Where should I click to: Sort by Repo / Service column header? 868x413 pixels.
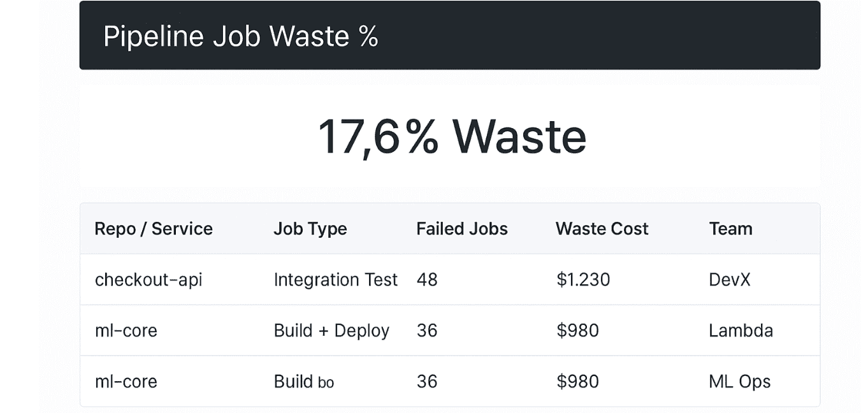(x=154, y=229)
